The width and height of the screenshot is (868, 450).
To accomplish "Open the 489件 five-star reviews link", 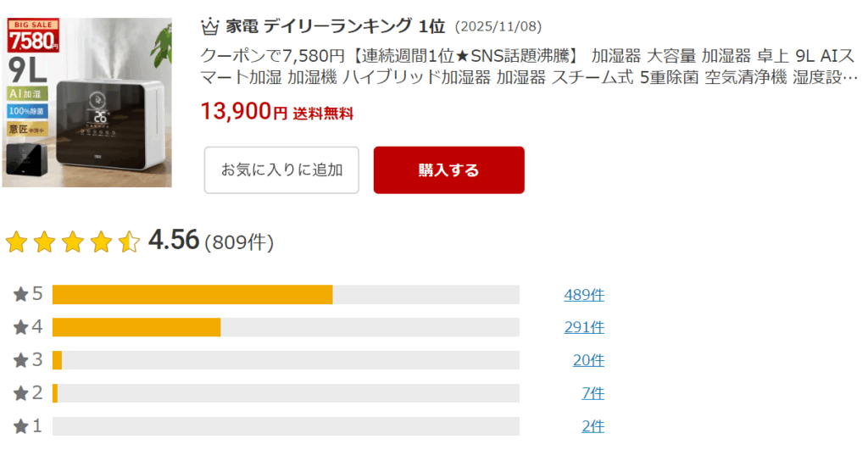I will [584, 295].
